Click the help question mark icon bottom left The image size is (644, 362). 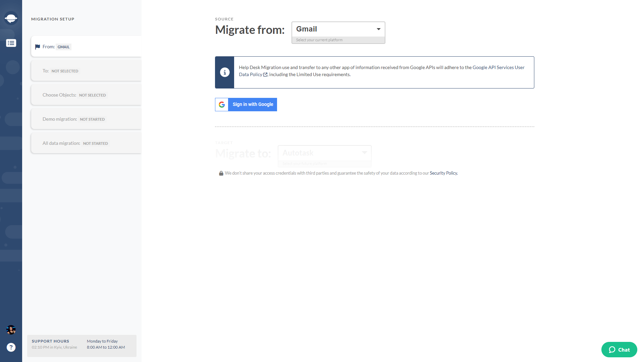click(x=11, y=347)
